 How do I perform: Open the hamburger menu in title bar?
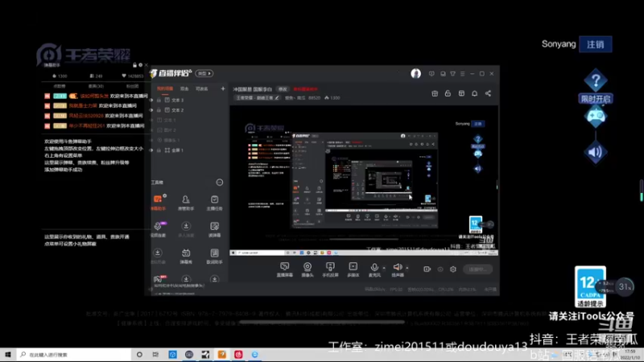point(462,74)
